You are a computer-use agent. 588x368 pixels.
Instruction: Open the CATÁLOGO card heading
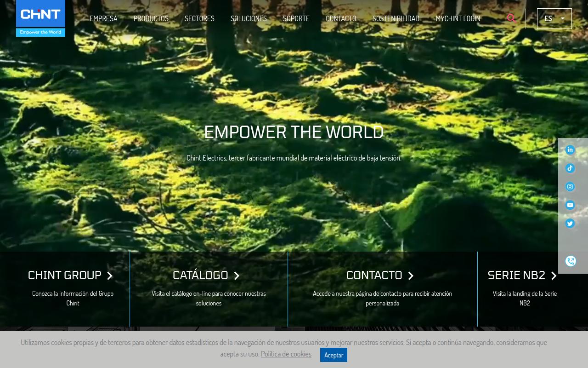pos(200,275)
